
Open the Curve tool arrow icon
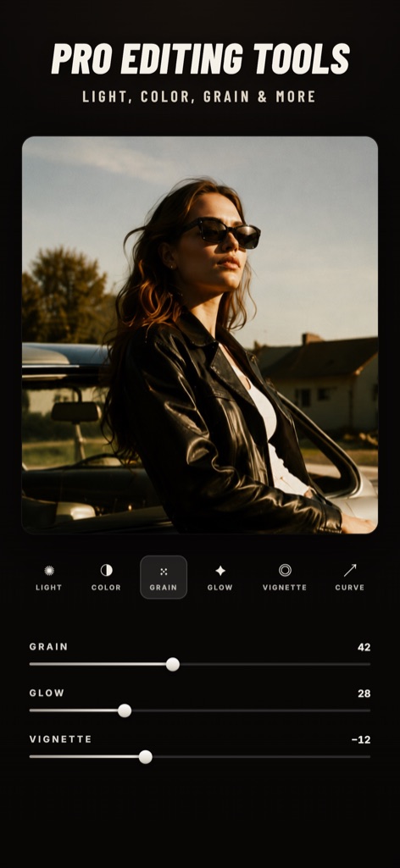[x=350, y=570]
